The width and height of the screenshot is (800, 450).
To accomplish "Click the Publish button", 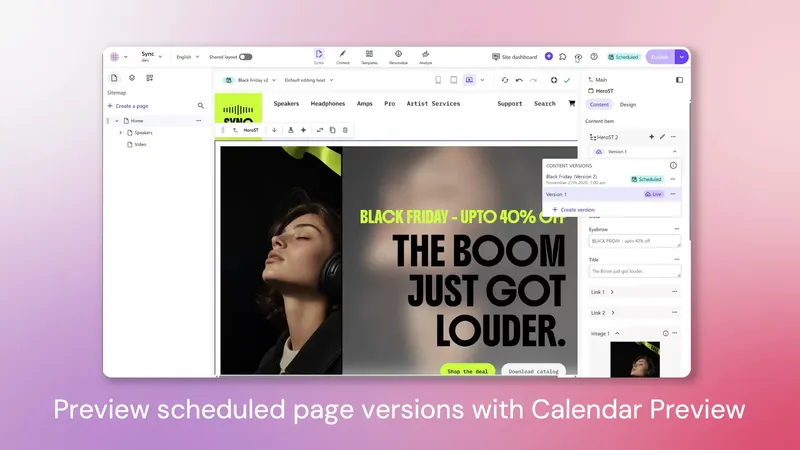I will pos(660,57).
